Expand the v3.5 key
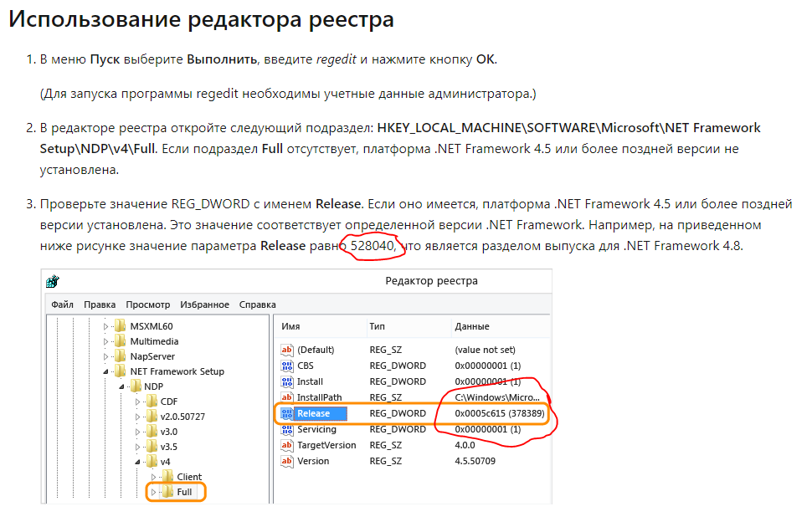The width and height of the screenshot is (812, 527). [x=138, y=447]
